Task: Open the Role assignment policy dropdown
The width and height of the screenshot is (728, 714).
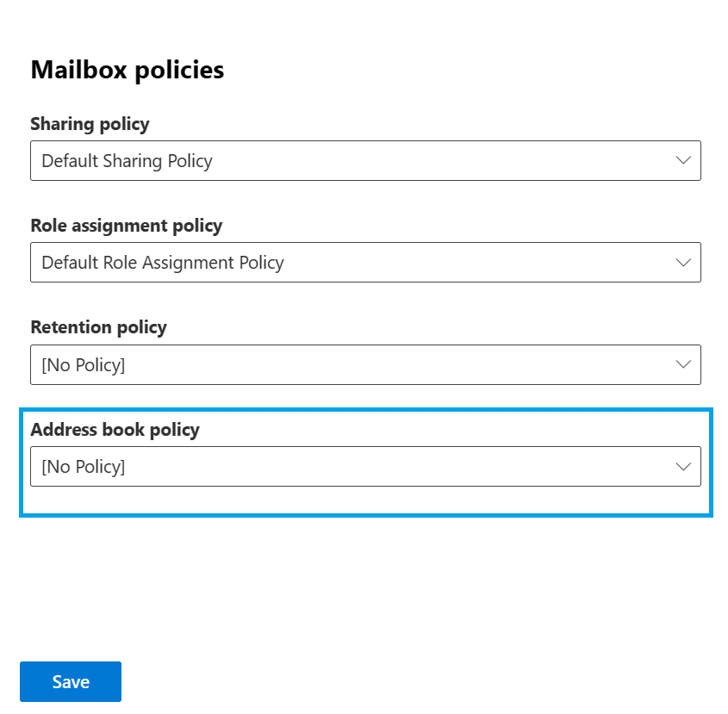Action: (x=365, y=263)
